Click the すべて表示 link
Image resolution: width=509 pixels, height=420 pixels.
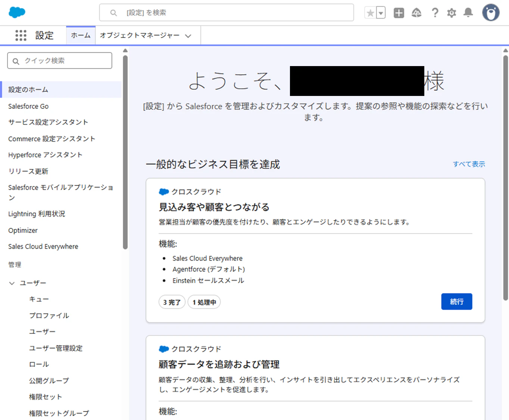(469, 164)
